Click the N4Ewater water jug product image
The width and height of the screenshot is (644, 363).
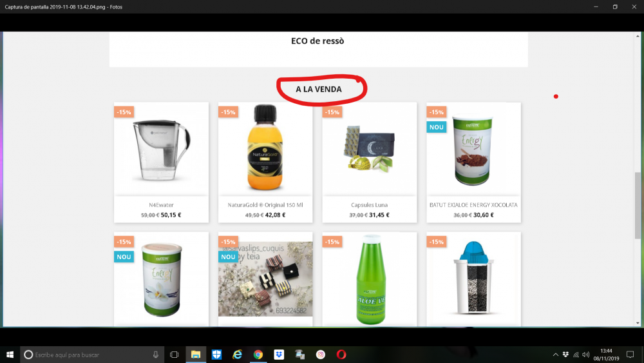tap(162, 150)
